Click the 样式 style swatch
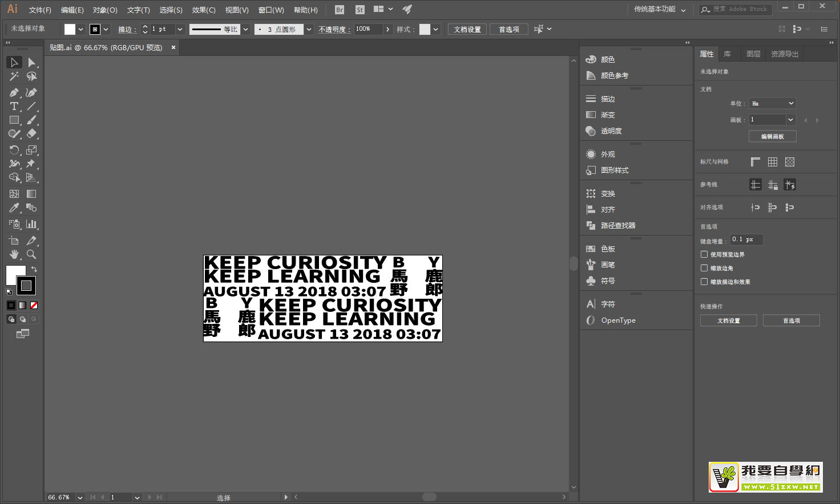 pyautogui.click(x=425, y=29)
